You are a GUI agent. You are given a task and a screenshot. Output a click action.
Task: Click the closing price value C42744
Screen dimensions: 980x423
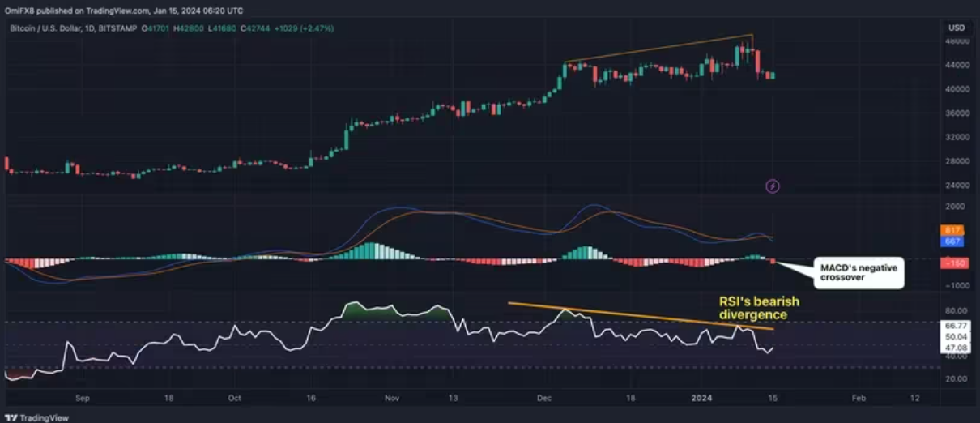pyautogui.click(x=258, y=28)
